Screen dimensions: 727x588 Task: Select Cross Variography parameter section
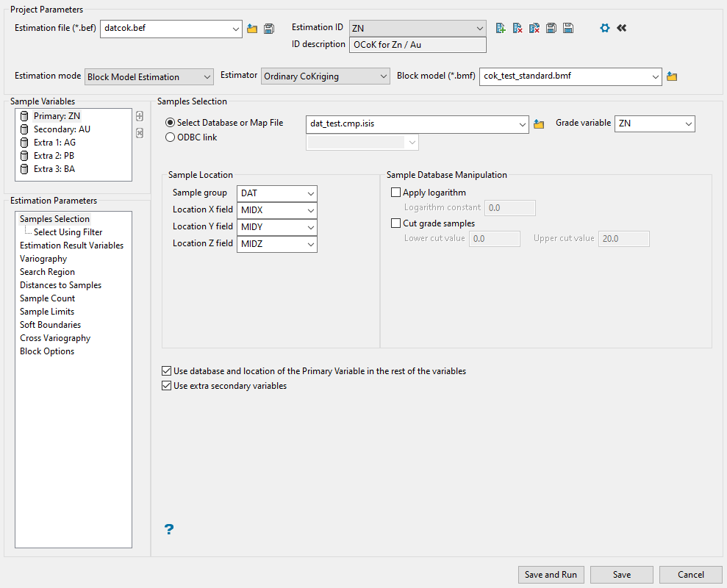pyautogui.click(x=55, y=338)
